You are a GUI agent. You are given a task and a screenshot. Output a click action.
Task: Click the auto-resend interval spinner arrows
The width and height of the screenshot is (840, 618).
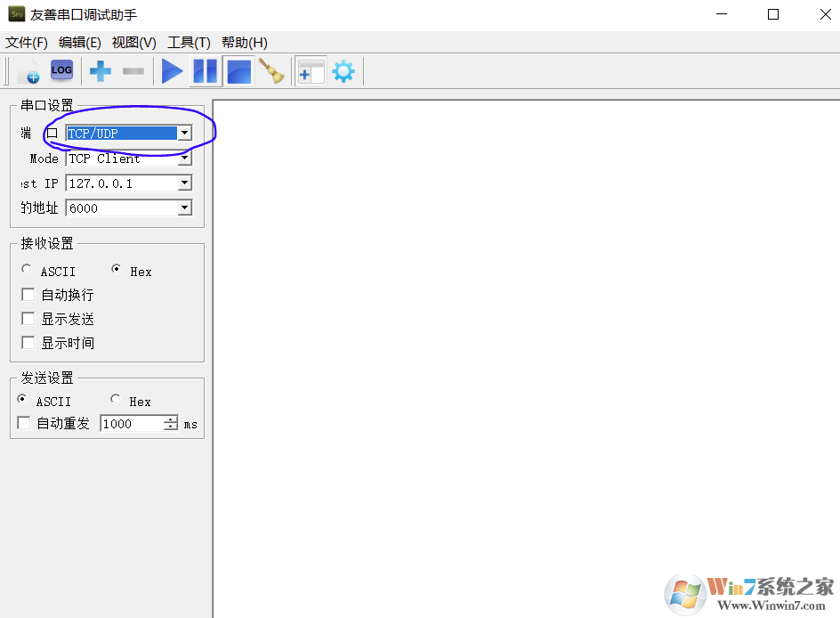point(171,424)
